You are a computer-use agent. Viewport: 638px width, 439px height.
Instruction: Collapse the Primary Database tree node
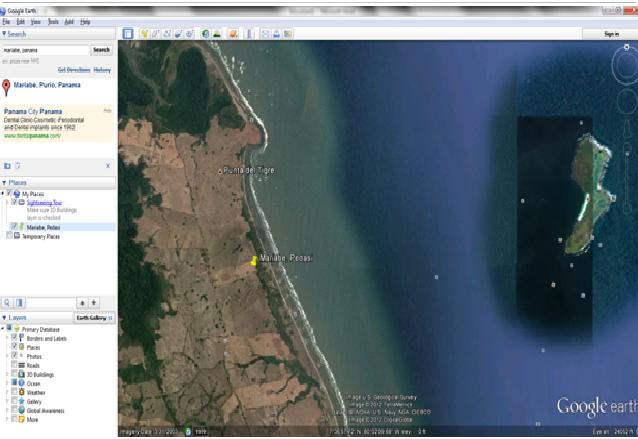[x=4, y=328]
